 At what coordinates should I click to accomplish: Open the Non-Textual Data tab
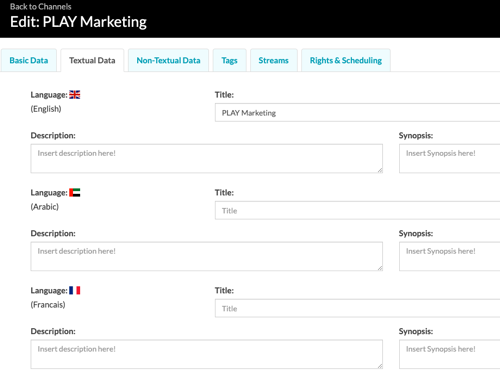(168, 60)
